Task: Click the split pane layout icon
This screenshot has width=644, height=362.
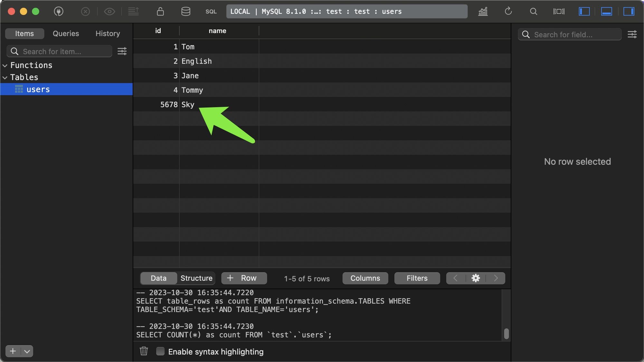Action: [559, 12]
